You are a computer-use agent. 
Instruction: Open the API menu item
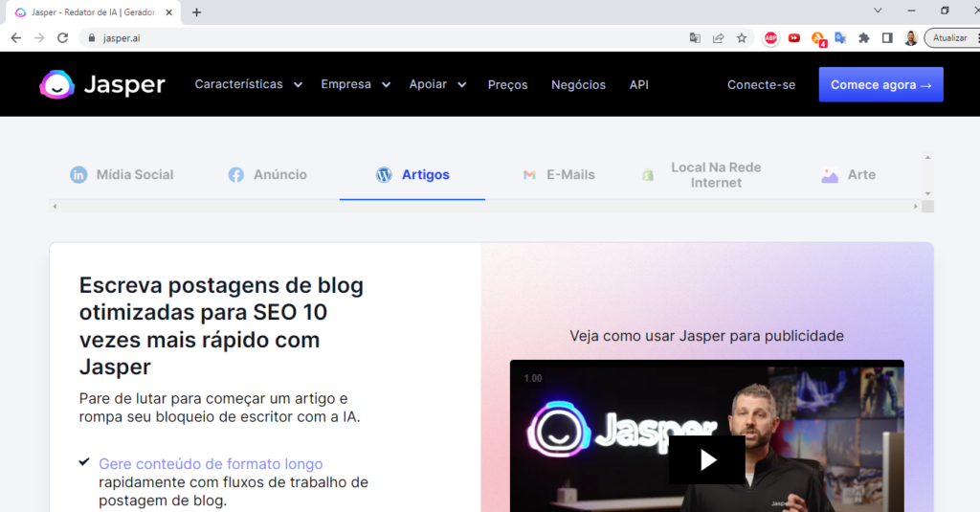point(638,84)
